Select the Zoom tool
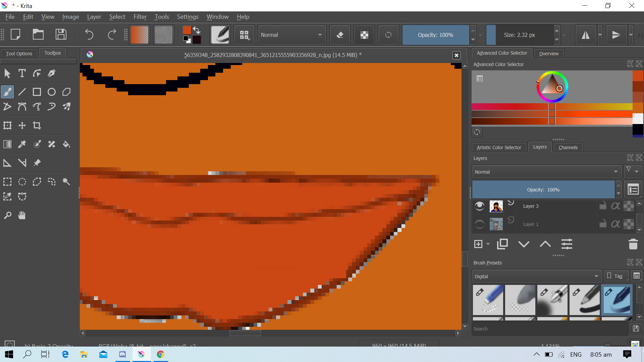644x362 pixels. coord(7,215)
